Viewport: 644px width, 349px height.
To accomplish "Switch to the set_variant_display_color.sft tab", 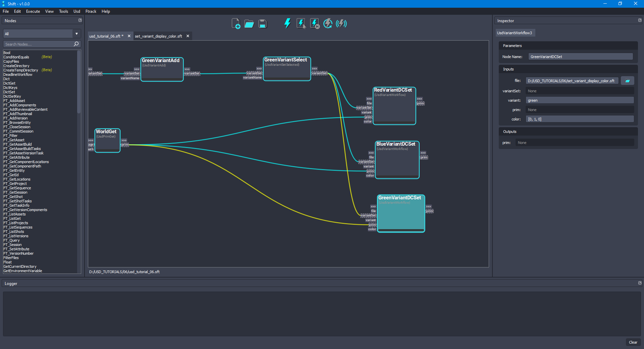I will tap(158, 36).
